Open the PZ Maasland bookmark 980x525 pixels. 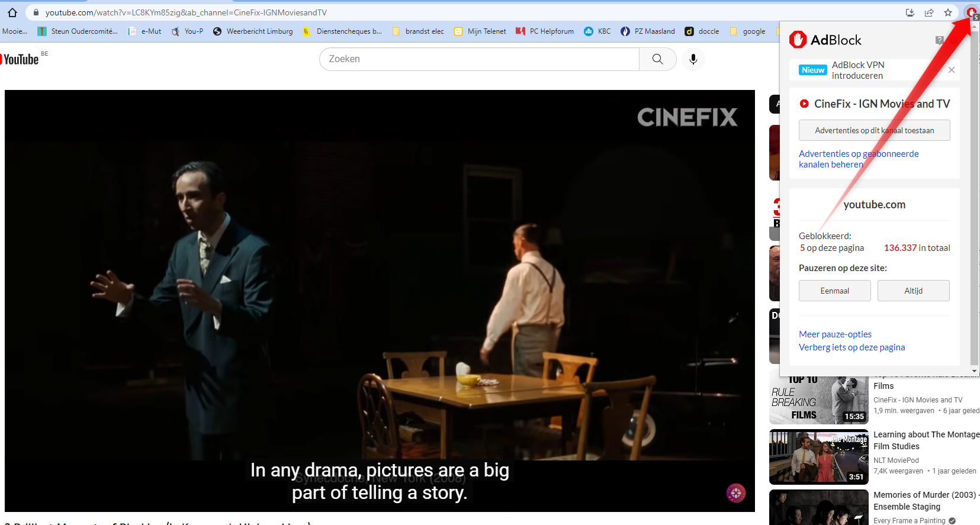pyautogui.click(x=648, y=31)
